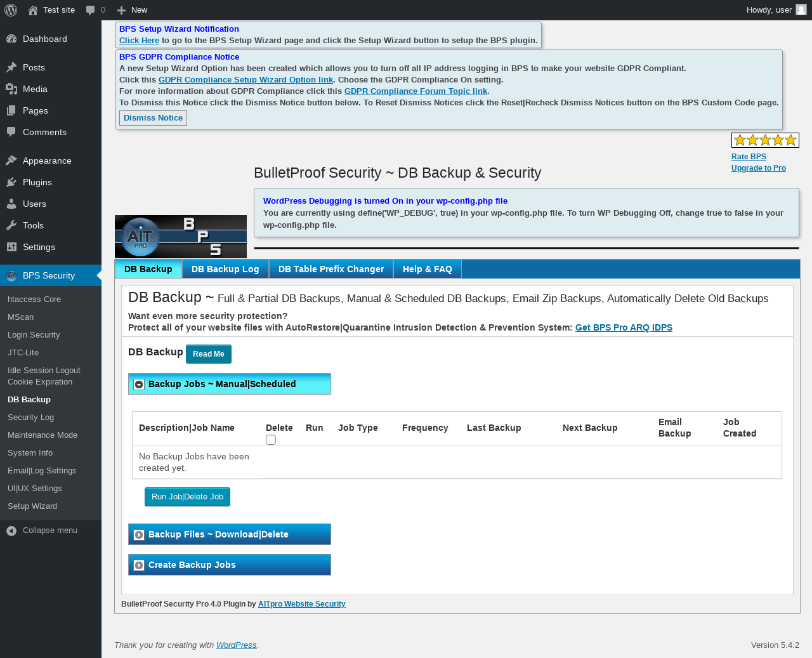Switch to the DB Backup tab
The width and height of the screenshot is (812, 658).
[x=148, y=269]
